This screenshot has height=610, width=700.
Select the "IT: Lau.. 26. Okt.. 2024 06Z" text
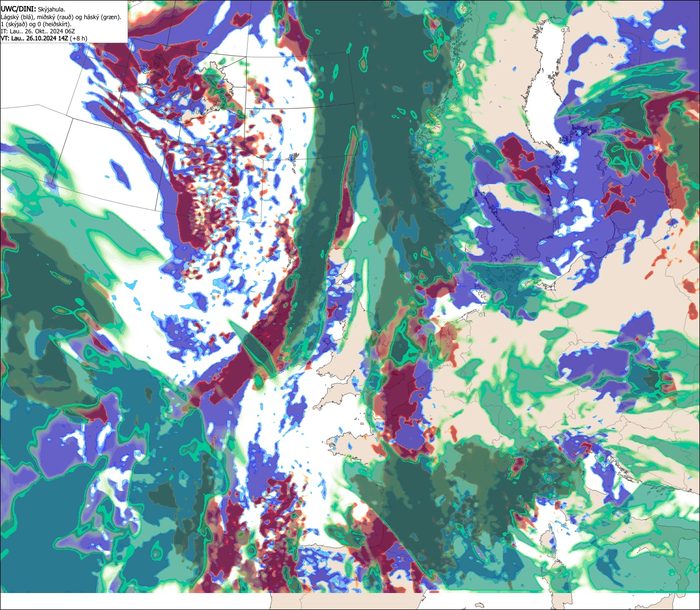38,31
